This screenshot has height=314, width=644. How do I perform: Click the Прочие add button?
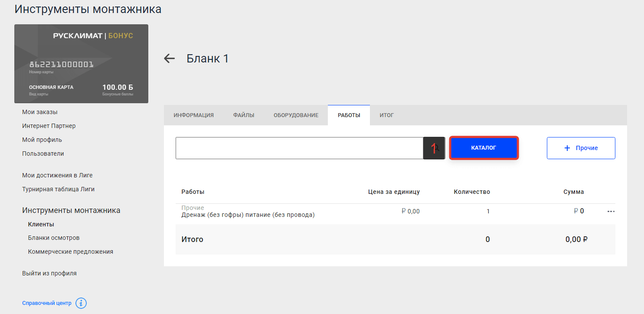(x=581, y=148)
